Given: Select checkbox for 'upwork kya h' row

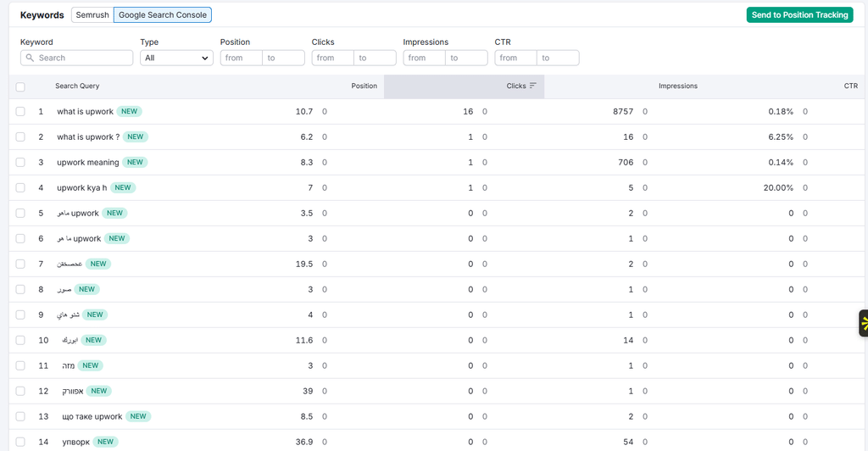Looking at the screenshot, I should 20,187.
